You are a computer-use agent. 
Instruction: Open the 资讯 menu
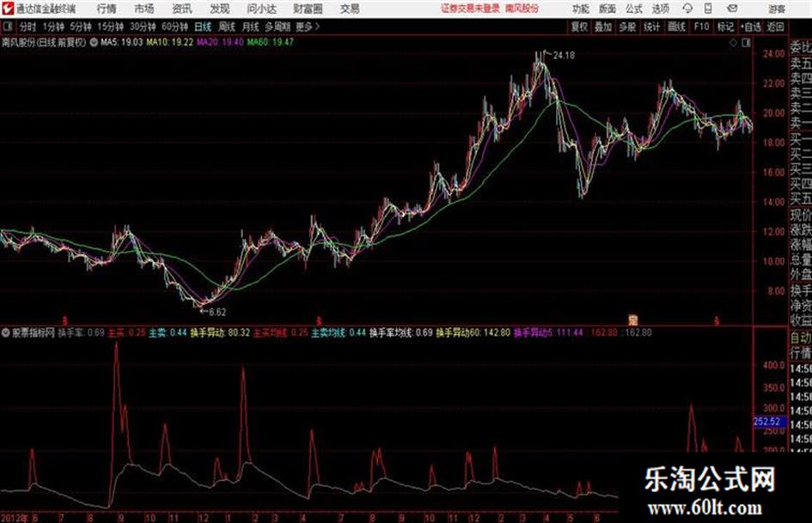tap(182, 9)
